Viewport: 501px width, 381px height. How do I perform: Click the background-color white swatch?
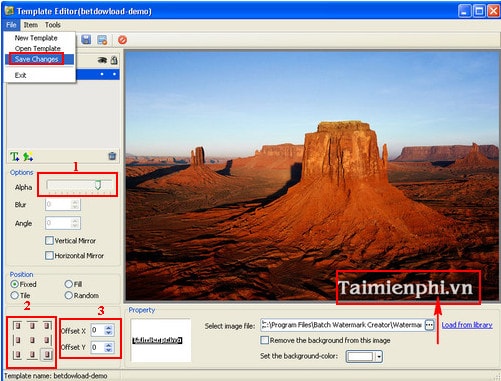pyautogui.click(x=361, y=357)
